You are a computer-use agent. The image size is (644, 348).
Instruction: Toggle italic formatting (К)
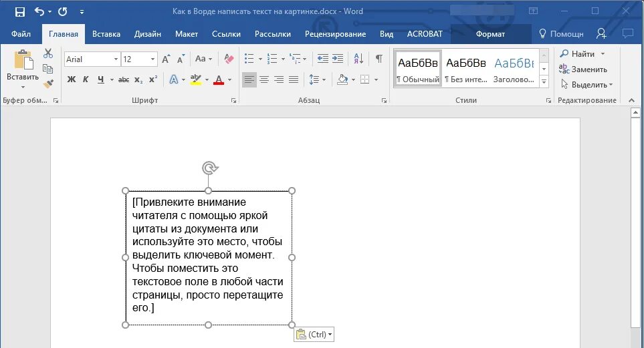(86, 79)
